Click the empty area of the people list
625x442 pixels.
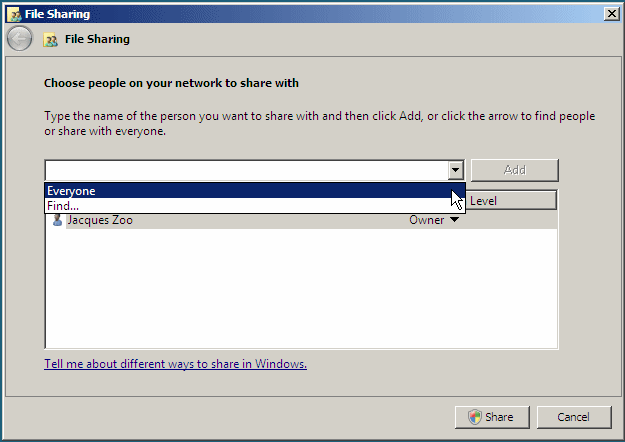(x=301, y=288)
